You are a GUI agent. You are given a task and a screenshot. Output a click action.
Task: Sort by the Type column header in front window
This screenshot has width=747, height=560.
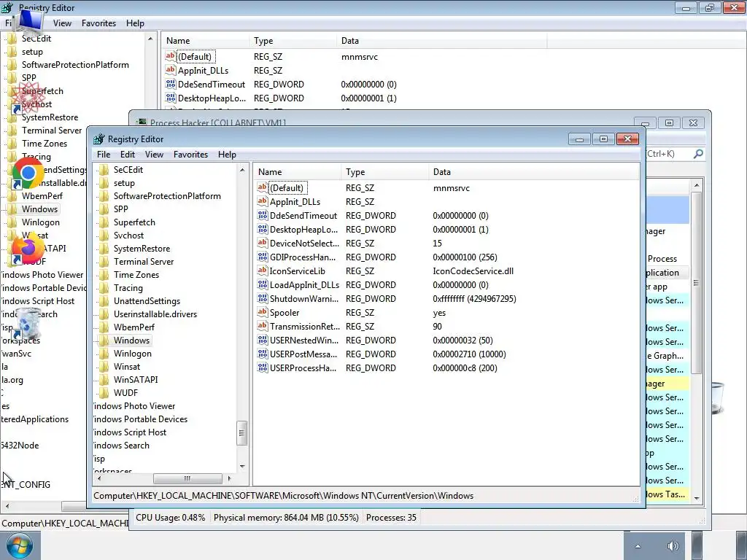tap(384, 172)
